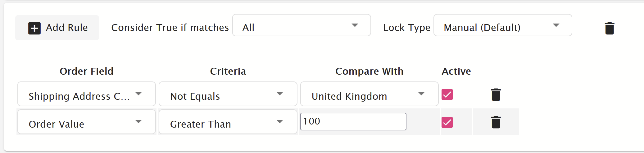Screen dimensions: 644x153
Task: Open the Shipping Address C... order field dropdown
Action: coord(87,94)
